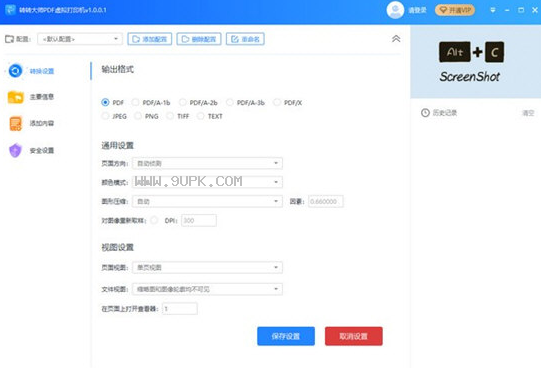Click the 视图设置 section heading
Image resolution: width=541 pixels, height=368 pixels.
[x=118, y=247]
